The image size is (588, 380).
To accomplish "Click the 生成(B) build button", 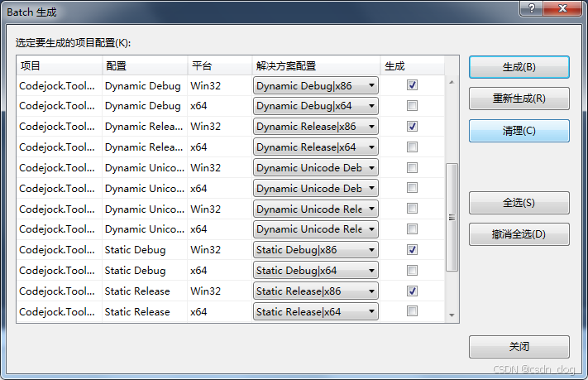I will click(x=519, y=67).
